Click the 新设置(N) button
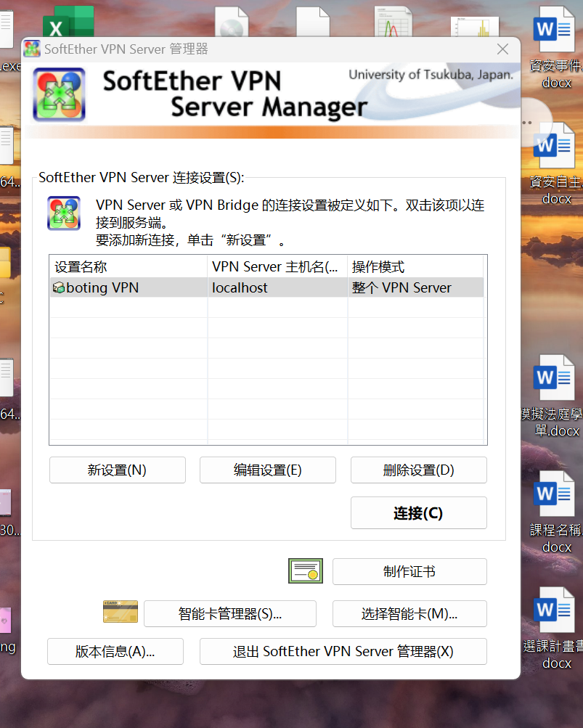 (118, 470)
